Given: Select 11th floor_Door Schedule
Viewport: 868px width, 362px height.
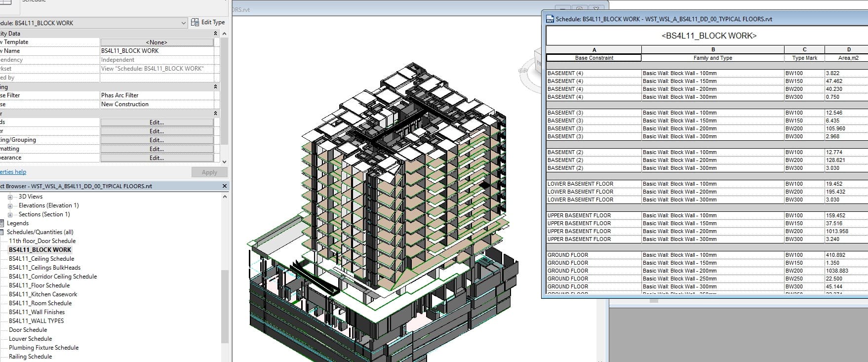Looking at the screenshot, I should point(42,241).
